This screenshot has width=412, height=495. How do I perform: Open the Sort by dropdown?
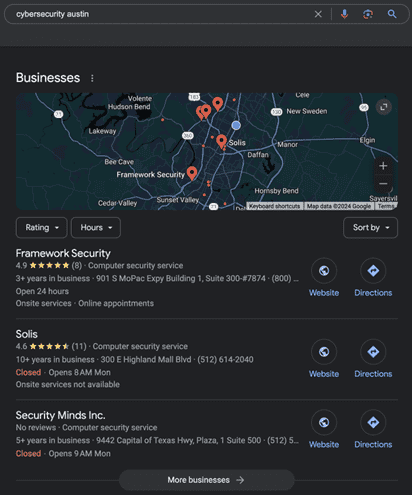pos(370,228)
